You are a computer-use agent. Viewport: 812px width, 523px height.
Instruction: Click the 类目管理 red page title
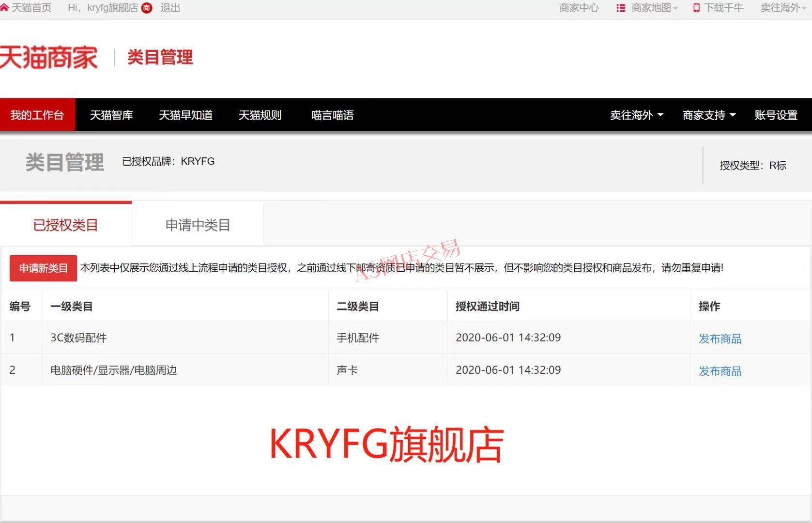click(x=160, y=57)
